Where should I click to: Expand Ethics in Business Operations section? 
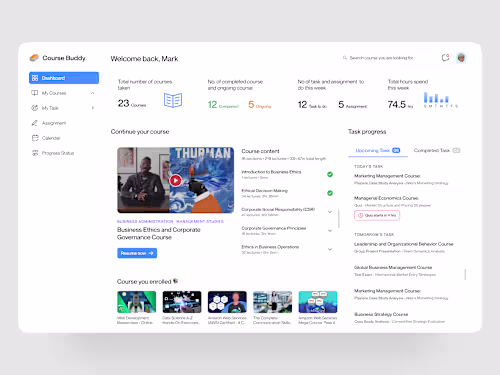[330, 249]
